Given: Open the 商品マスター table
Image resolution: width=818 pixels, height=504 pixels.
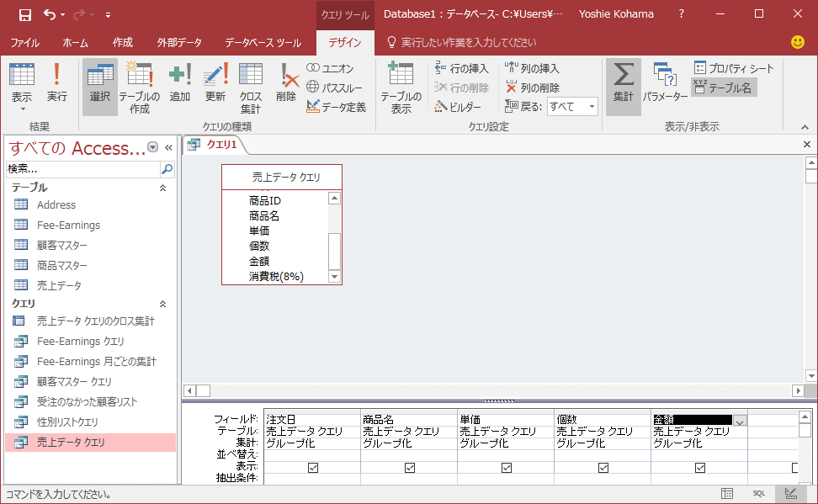Looking at the screenshot, I should pos(61,266).
